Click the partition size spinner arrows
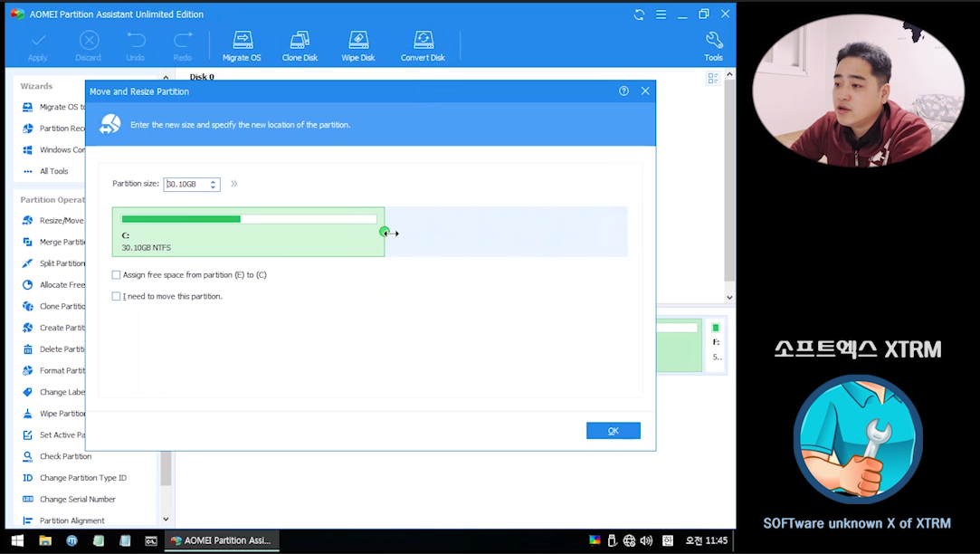Screen dimensions: 980x554 (x=214, y=185)
